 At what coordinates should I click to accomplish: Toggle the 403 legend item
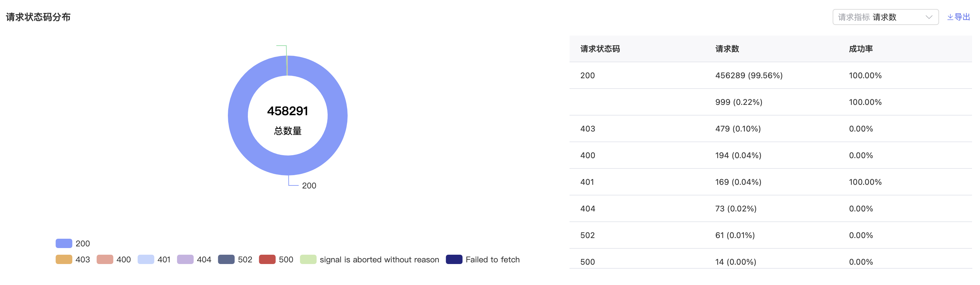coord(73,259)
